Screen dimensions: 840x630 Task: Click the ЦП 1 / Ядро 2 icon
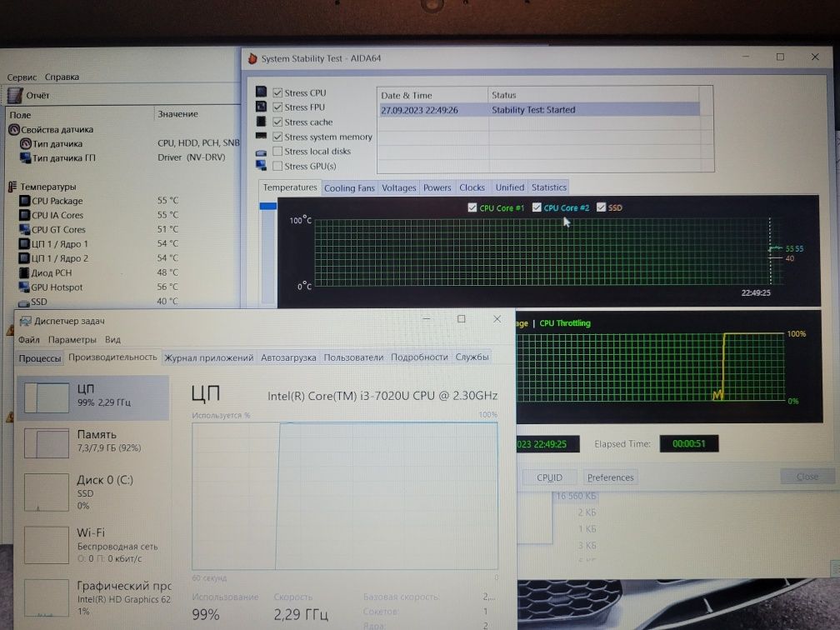[x=24, y=258]
